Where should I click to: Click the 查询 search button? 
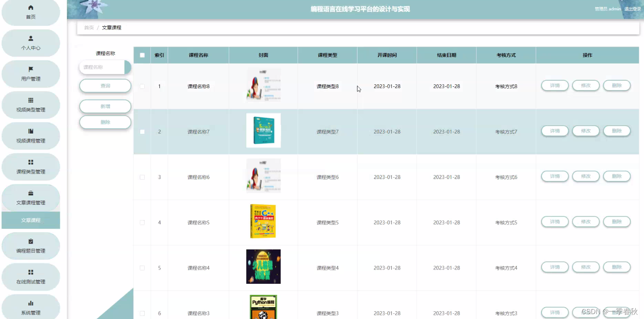click(105, 86)
